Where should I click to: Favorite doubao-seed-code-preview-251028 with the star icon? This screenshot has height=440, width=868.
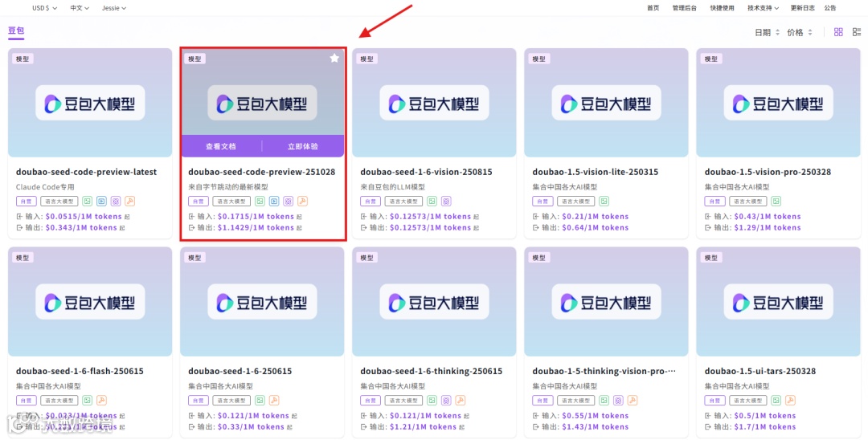tap(334, 58)
